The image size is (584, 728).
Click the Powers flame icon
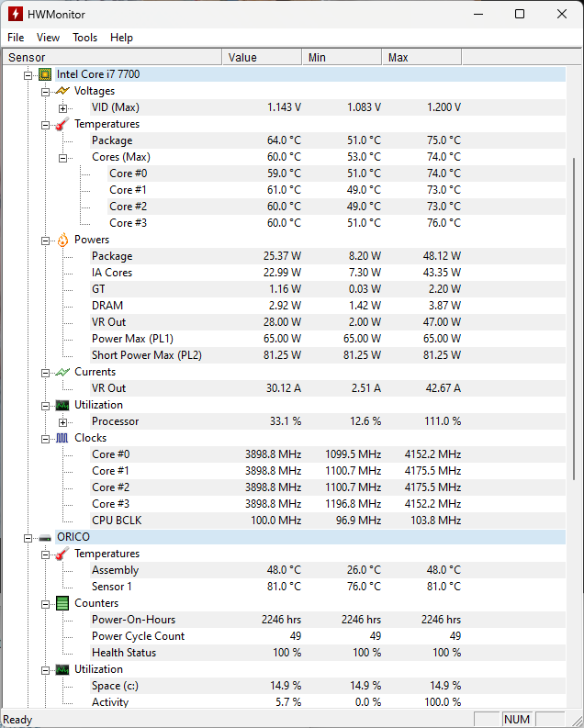[x=62, y=240]
